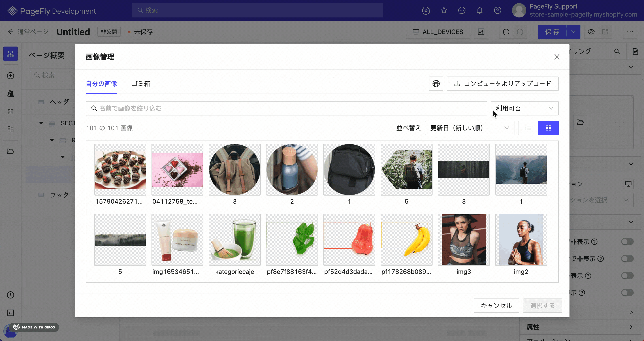
Task: Collapse the top right panel section chevron
Action: pos(631,67)
